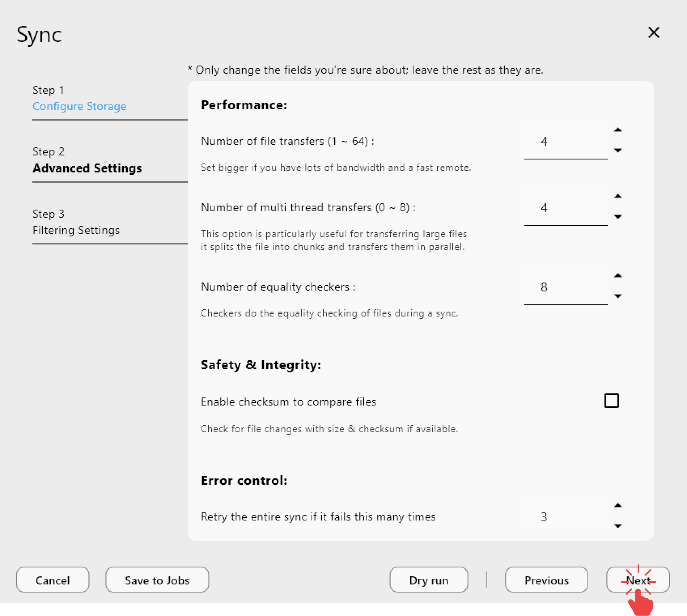Decrease the sync retry count
Screen dimensions: 687x616
point(618,526)
